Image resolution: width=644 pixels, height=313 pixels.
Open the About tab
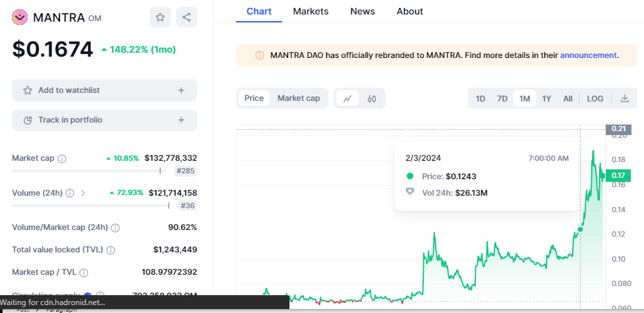pos(409,11)
